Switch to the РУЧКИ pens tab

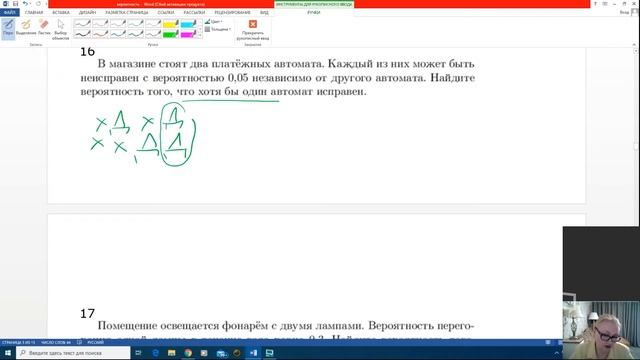313,13
